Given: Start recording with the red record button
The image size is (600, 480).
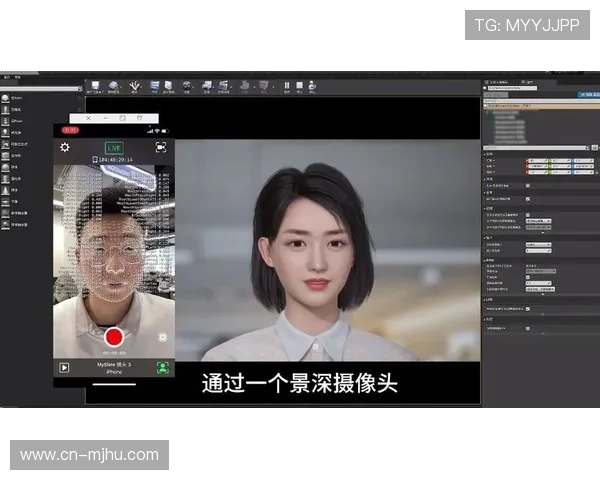Looking at the screenshot, I should coord(114,337).
